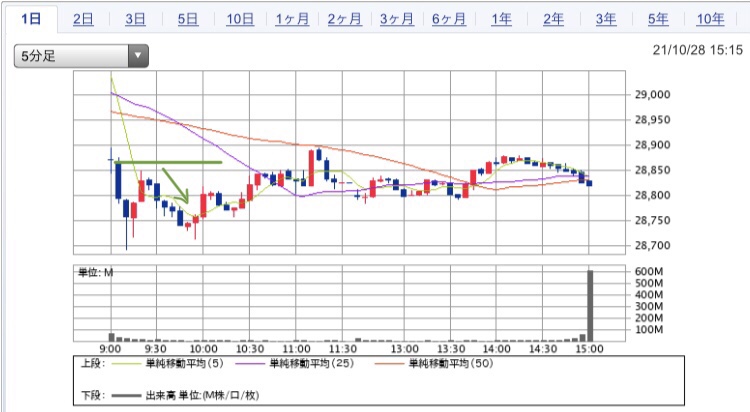Click the 14:00 time axis label
The width and height of the screenshot is (750, 412).
(496, 349)
